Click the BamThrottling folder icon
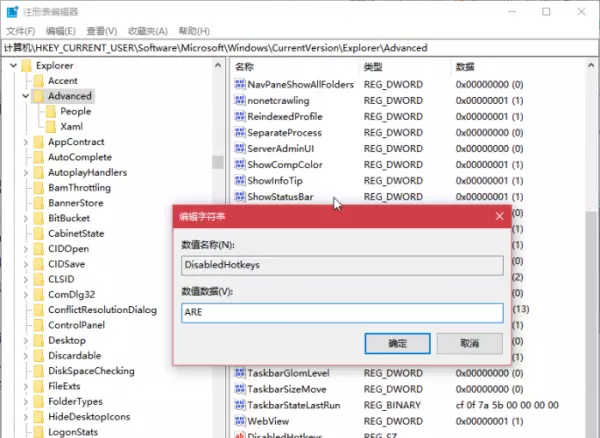Screen dimensions: 600x438 [39, 188]
